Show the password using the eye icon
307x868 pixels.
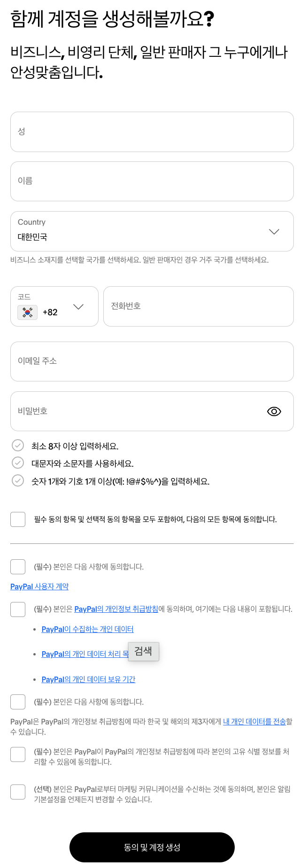(274, 411)
